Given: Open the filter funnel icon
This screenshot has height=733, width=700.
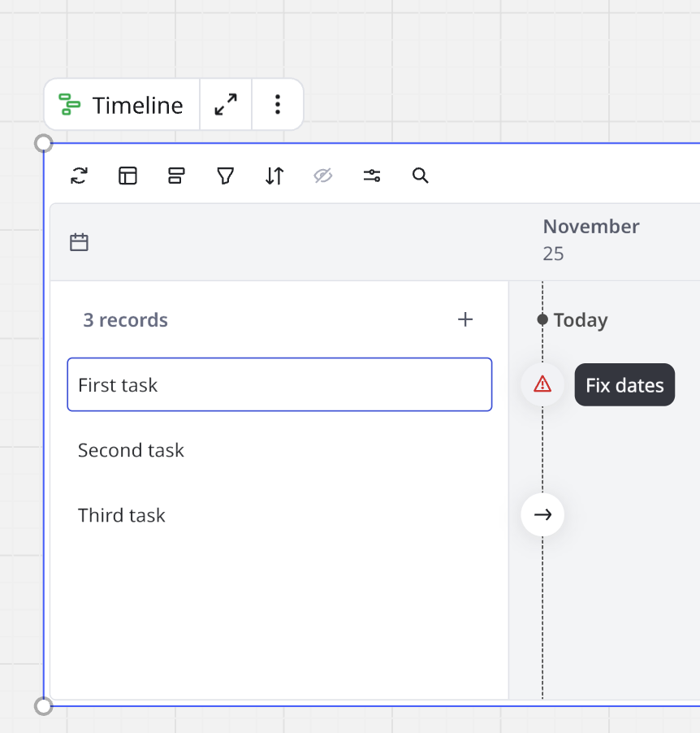Looking at the screenshot, I should click(x=226, y=176).
